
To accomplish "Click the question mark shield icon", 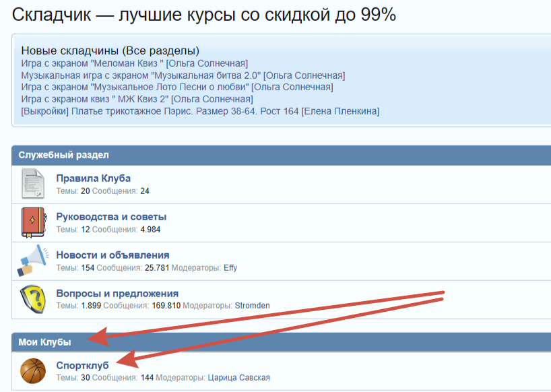I will point(32,299).
